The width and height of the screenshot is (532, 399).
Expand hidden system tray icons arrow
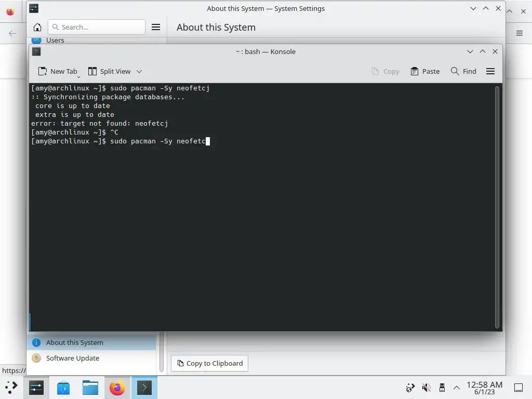pyautogui.click(x=457, y=388)
